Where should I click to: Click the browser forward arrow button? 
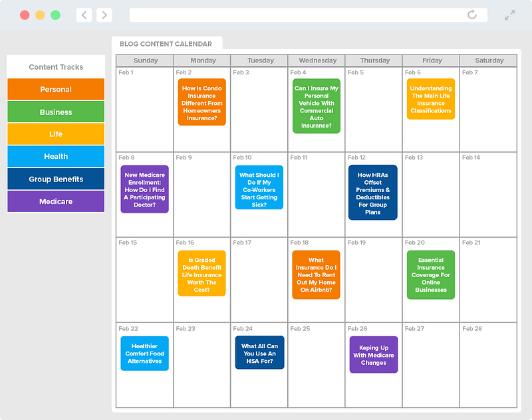104,15
